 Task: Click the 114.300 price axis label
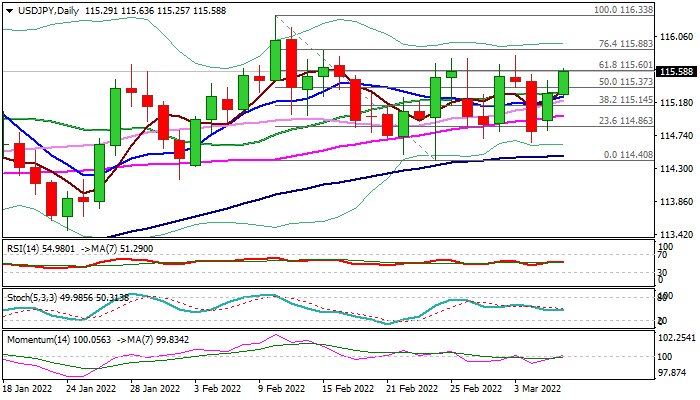tap(676, 169)
